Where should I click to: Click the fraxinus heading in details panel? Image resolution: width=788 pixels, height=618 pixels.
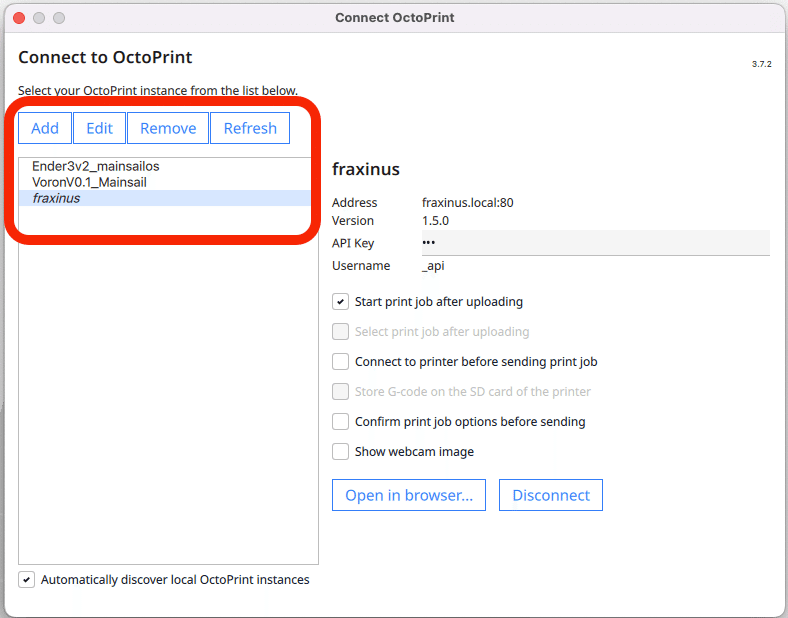(x=366, y=169)
